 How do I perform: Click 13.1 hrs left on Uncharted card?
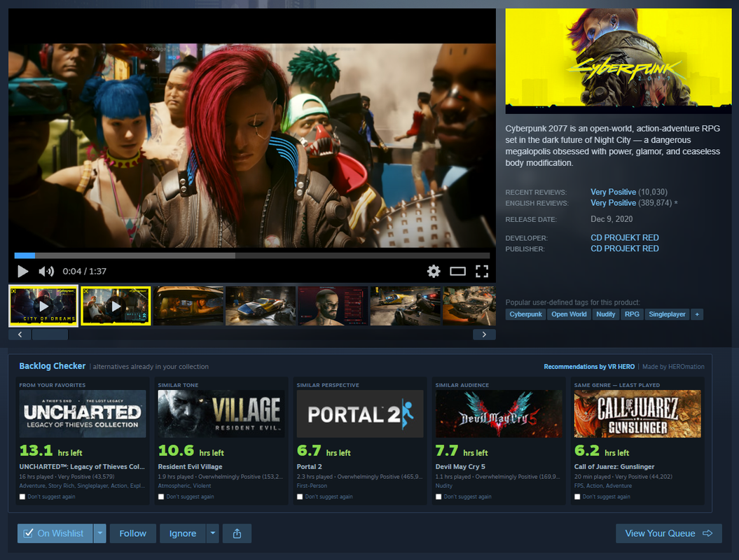click(51, 451)
